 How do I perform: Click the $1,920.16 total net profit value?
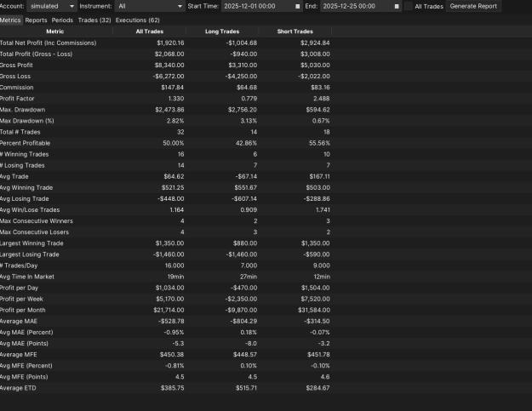(170, 43)
